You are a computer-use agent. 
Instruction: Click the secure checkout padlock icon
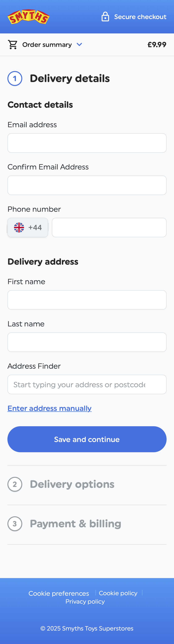pyautogui.click(x=105, y=17)
